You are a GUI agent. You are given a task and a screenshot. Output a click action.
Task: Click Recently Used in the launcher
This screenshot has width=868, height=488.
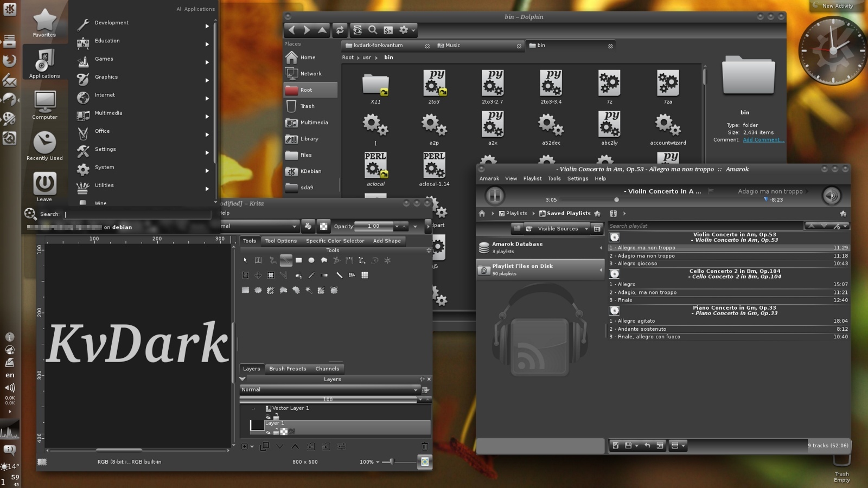pos(44,146)
